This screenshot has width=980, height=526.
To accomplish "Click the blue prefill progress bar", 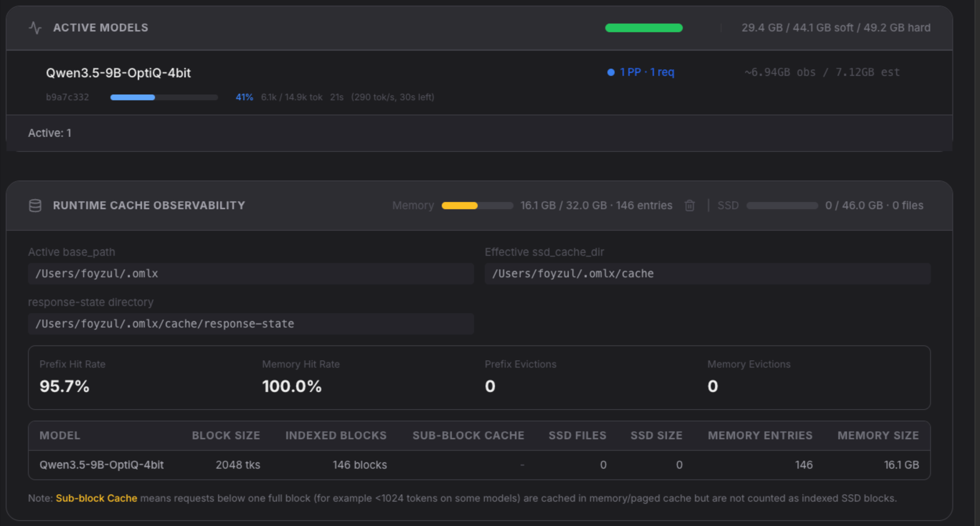I will (x=164, y=97).
